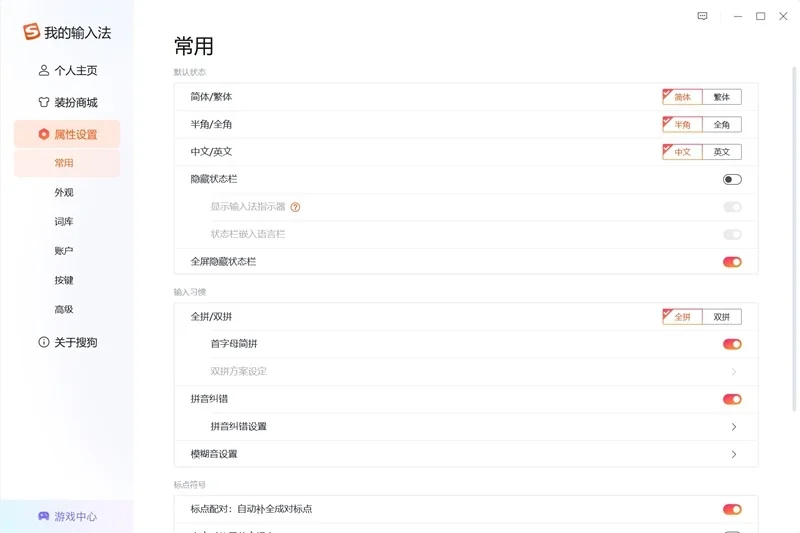Click the Sogou logo icon
Image resolution: width=800 pixels, height=533 pixels.
tap(31, 32)
